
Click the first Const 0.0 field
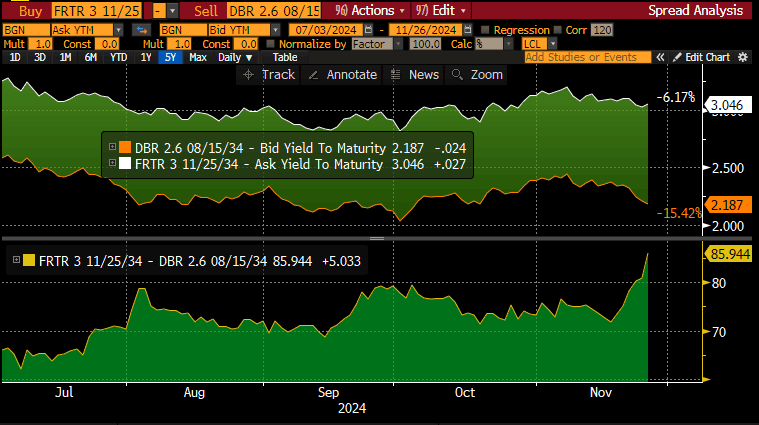(x=107, y=44)
